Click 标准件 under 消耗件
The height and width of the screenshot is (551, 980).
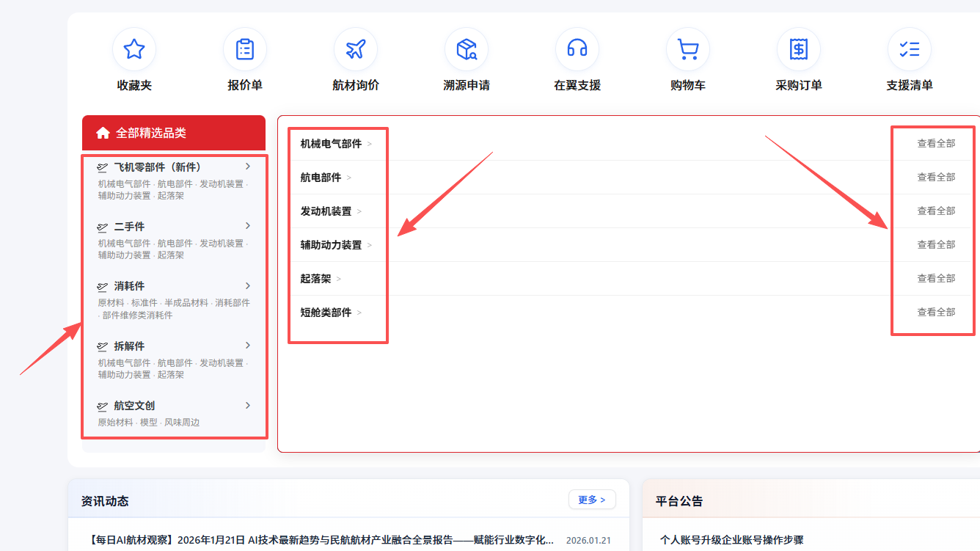coord(145,303)
